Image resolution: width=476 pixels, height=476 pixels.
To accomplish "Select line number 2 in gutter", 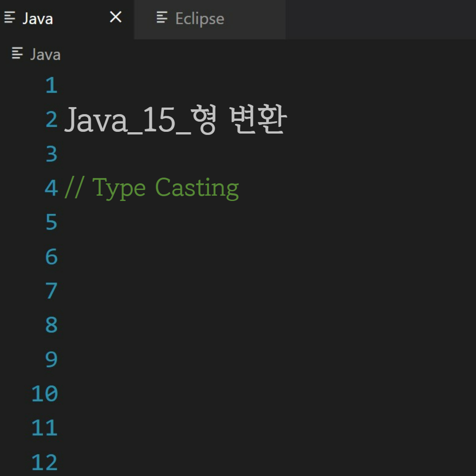I will click(x=52, y=119).
